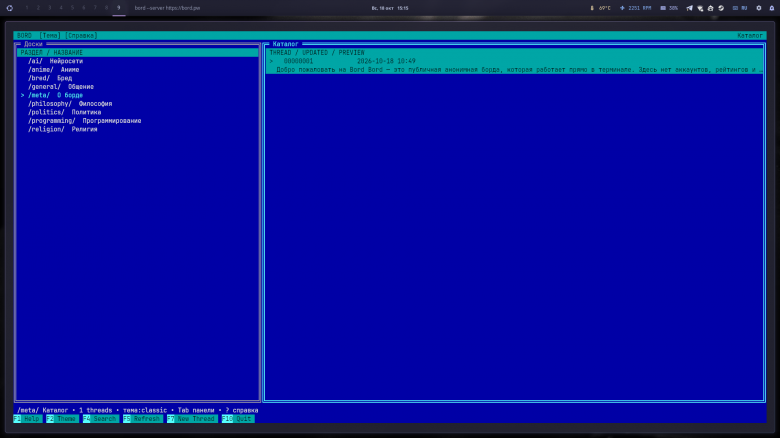Switch the RU keyboard layout indicator
The height and width of the screenshot is (438, 780).
740,8
